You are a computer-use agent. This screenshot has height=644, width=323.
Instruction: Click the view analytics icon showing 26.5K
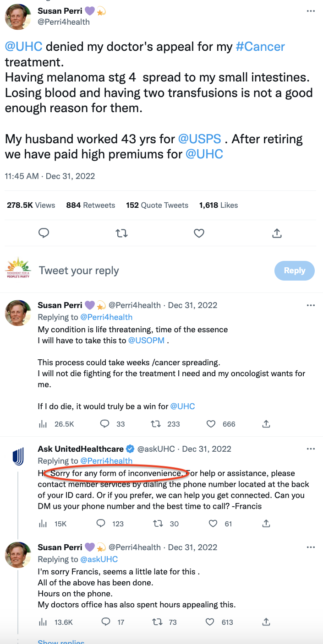43,424
